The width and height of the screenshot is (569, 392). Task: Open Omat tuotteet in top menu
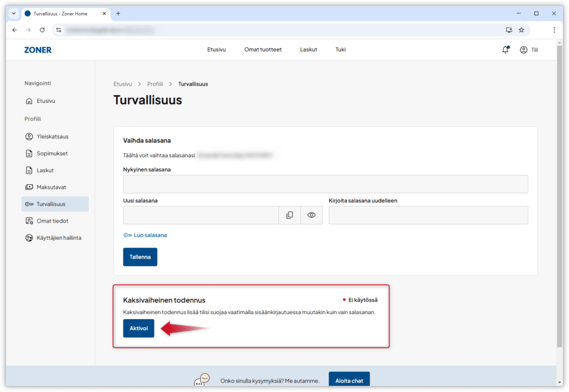[263, 49]
